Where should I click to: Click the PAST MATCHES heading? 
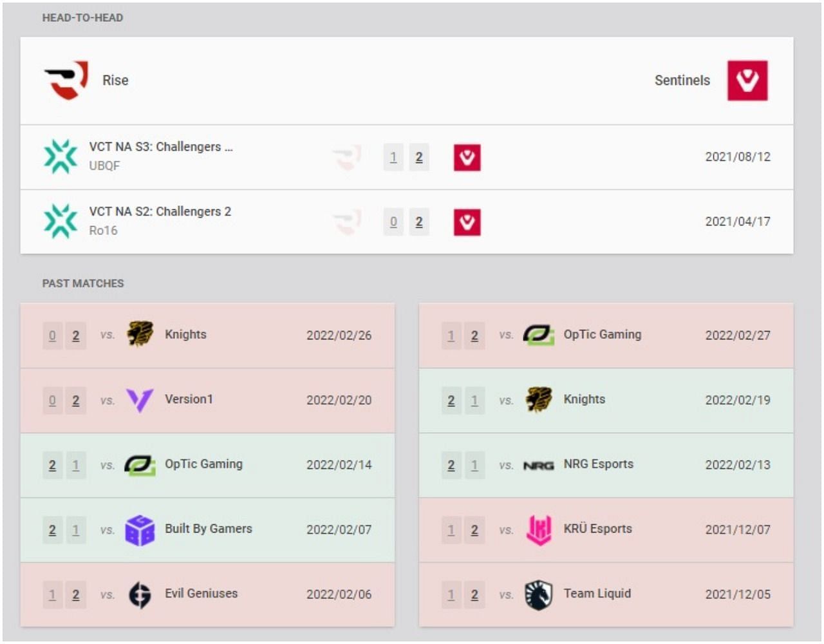83,283
